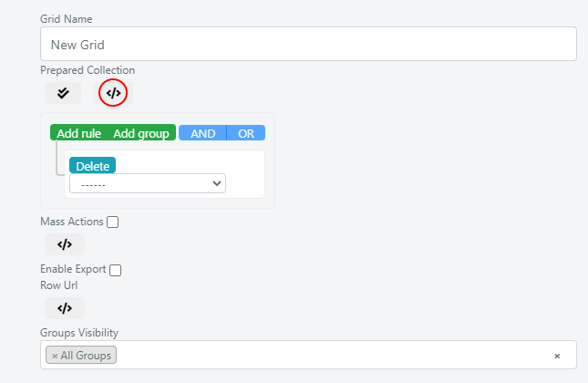Click the double-checkmark icon under Prepared Collection
The width and height of the screenshot is (588, 383).
(x=63, y=93)
